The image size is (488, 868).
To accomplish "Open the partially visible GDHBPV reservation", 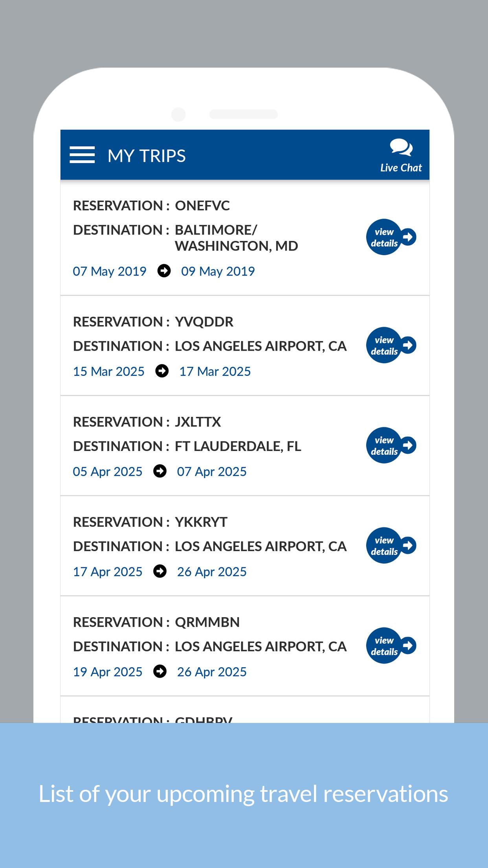I will [x=245, y=710].
